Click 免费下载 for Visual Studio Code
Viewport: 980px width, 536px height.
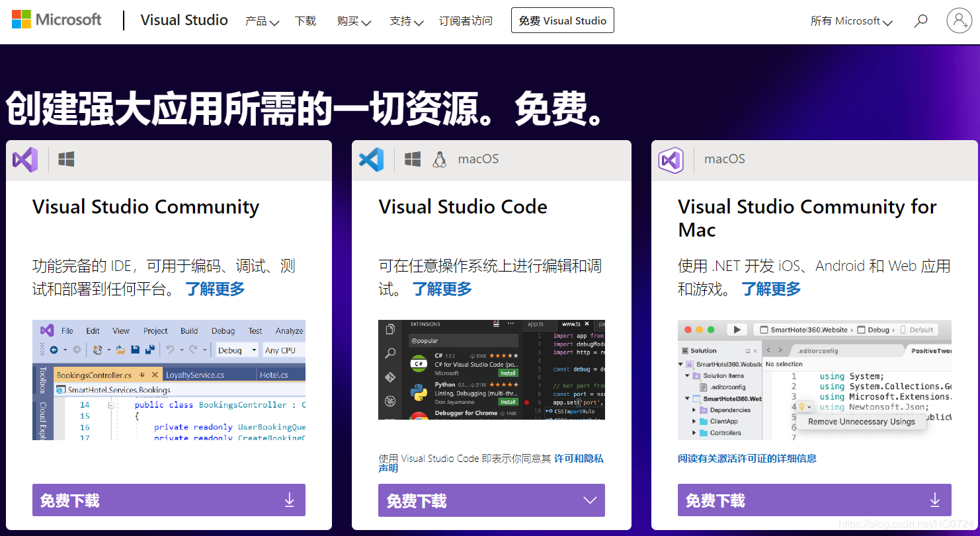pos(491,500)
